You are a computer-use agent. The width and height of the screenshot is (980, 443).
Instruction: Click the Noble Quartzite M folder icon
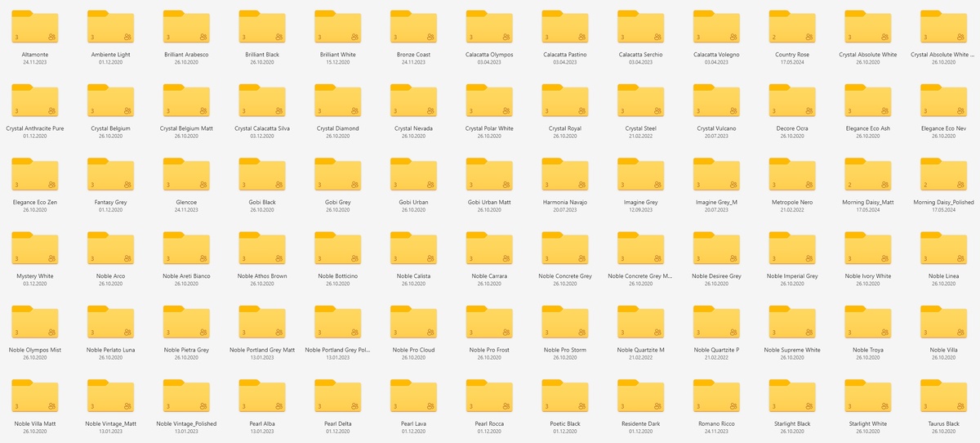point(640,322)
